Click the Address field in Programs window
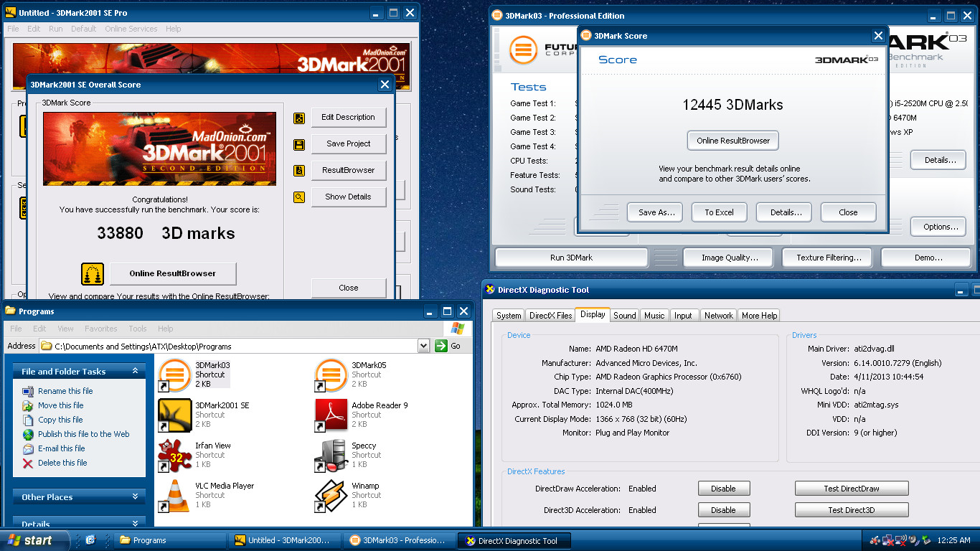Image resolution: width=980 pixels, height=551 pixels. click(x=235, y=346)
